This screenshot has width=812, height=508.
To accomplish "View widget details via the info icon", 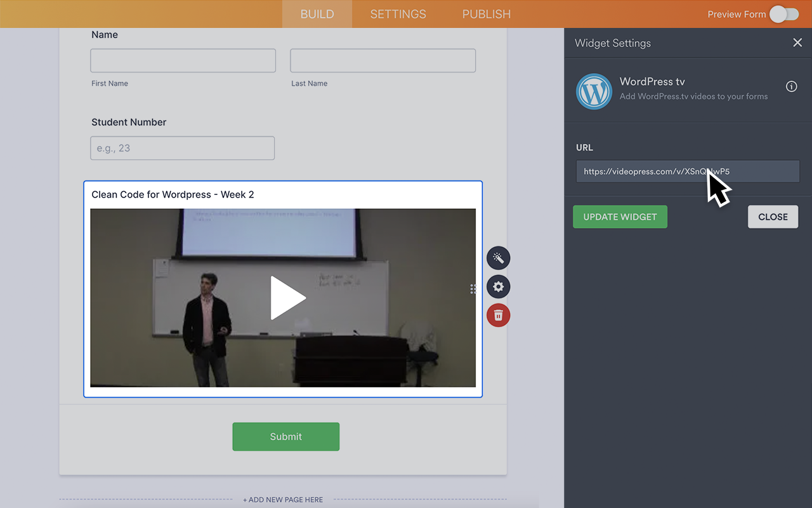I will [791, 86].
